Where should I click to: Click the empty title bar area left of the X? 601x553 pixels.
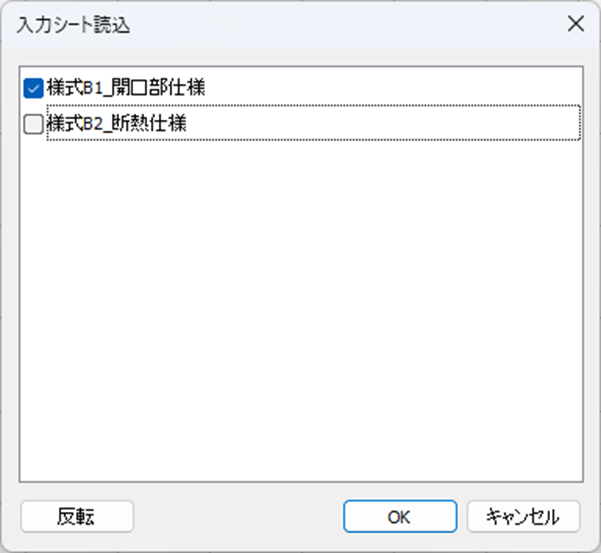345,25
